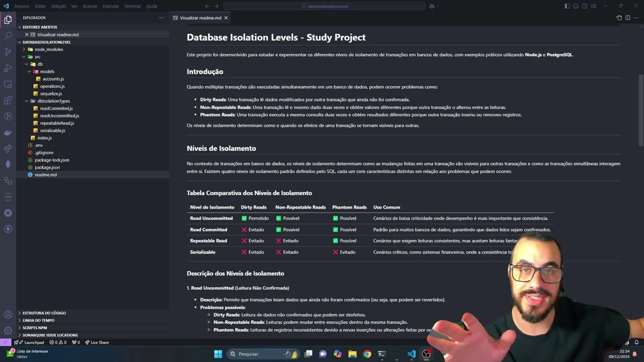The image size is (644, 362).
Task: Open the MongoDB leaf icon view
Action: coord(8,164)
